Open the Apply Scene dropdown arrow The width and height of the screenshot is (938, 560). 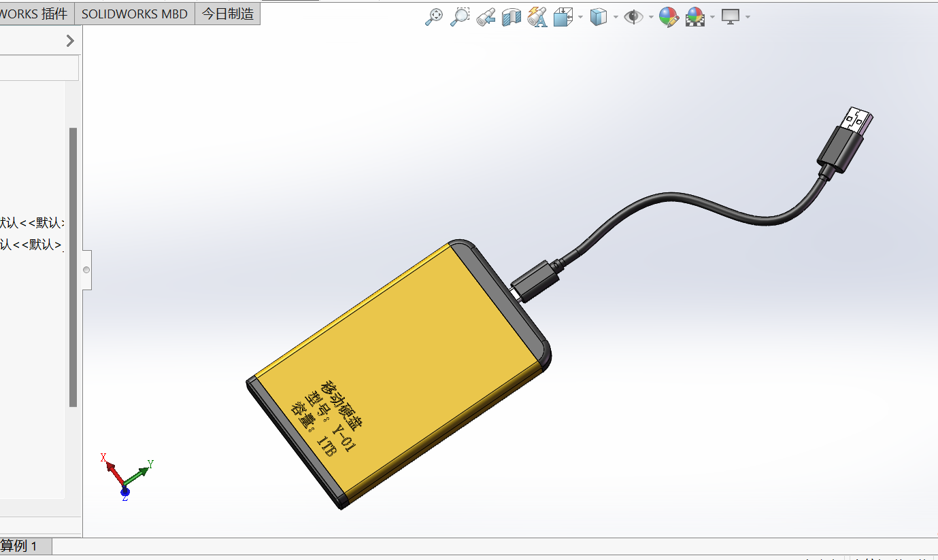[712, 17]
